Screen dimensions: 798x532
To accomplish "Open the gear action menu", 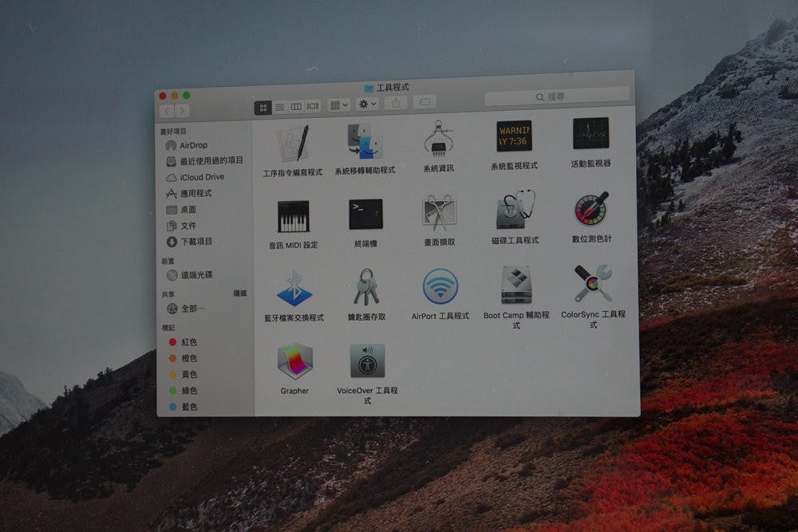I will point(367,104).
